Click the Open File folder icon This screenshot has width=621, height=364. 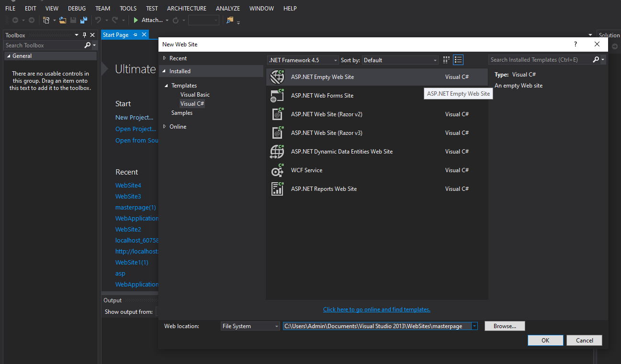tap(63, 20)
